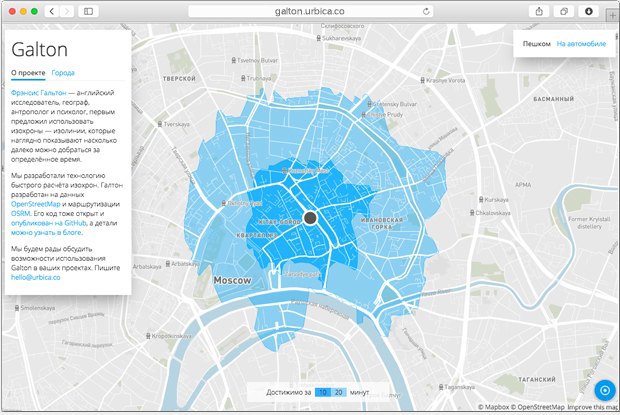Click the Kurskaya metro station icon

coord(481,200)
